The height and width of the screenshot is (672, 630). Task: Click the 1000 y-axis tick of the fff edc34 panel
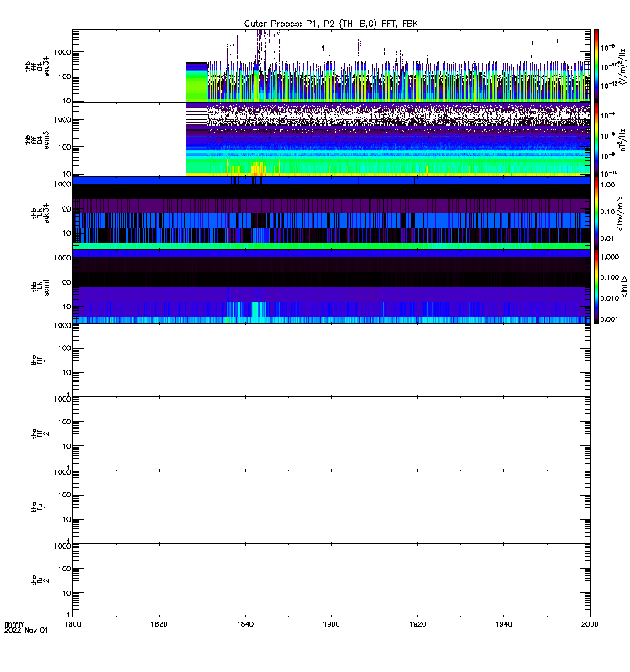(62, 52)
